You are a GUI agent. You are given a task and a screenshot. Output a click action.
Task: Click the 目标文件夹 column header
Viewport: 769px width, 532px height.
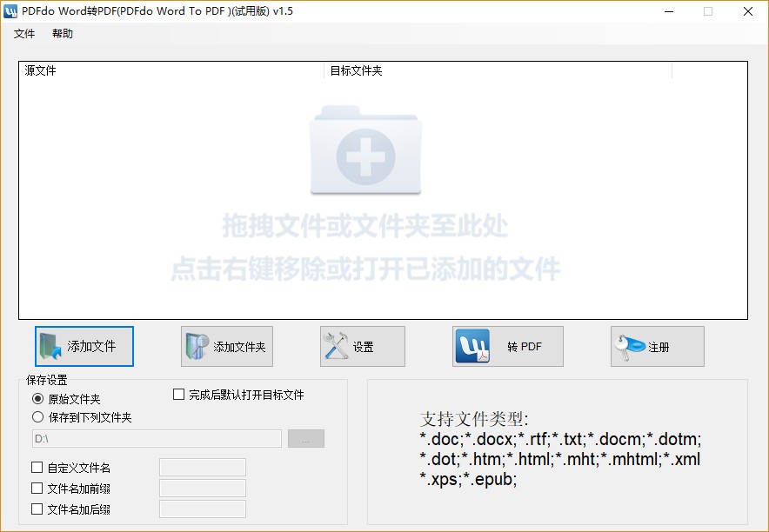pyautogui.click(x=498, y=70)
